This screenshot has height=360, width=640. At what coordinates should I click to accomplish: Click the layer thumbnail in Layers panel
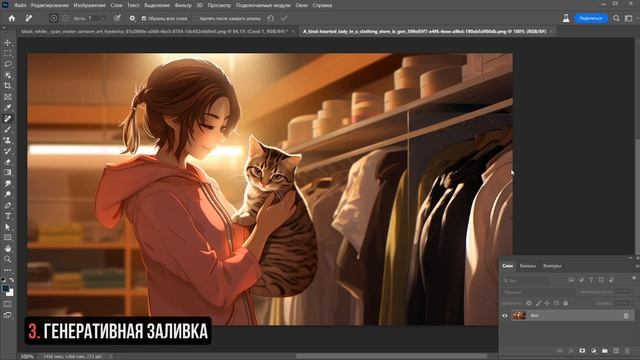(519, 316)
